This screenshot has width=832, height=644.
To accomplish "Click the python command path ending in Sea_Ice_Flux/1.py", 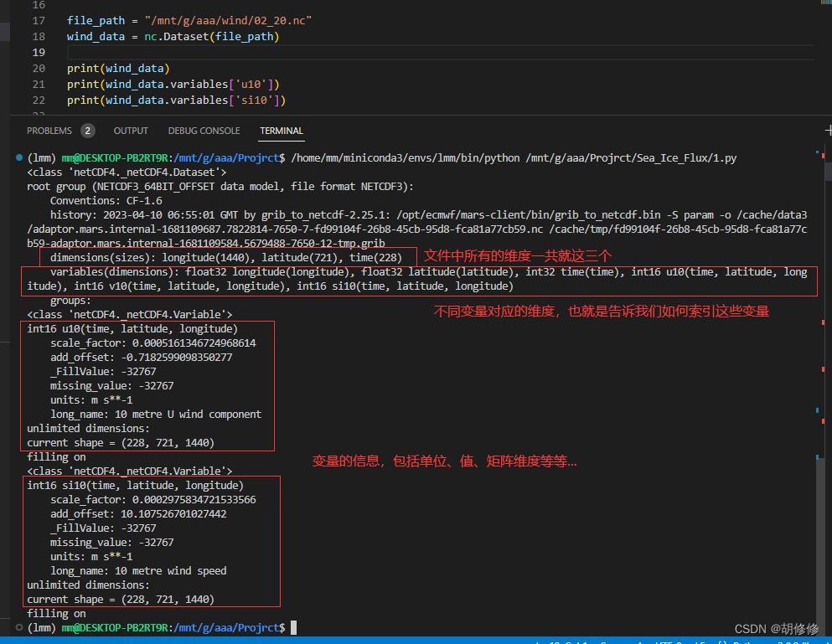I will point(514,158).
